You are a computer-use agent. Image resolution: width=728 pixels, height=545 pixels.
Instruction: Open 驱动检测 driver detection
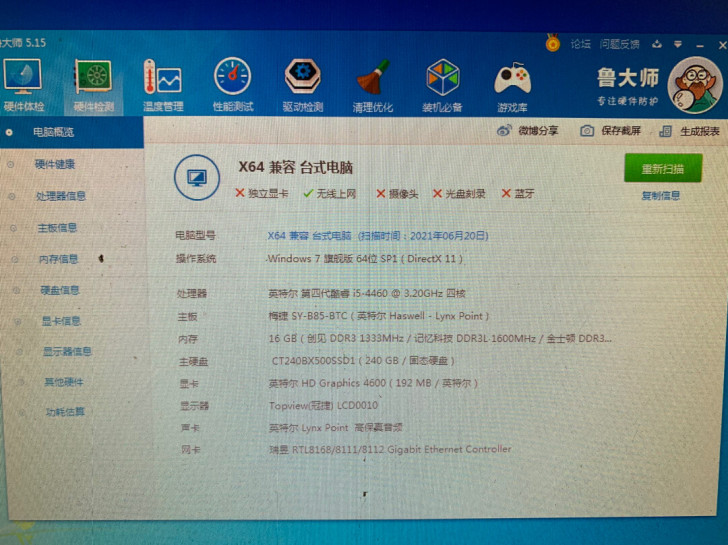point(303,85)
